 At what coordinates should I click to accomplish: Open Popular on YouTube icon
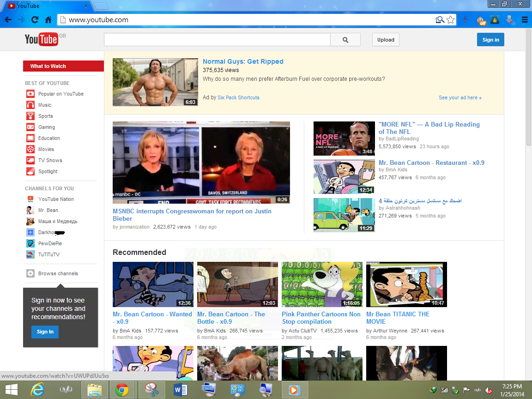tap(30, 94)
